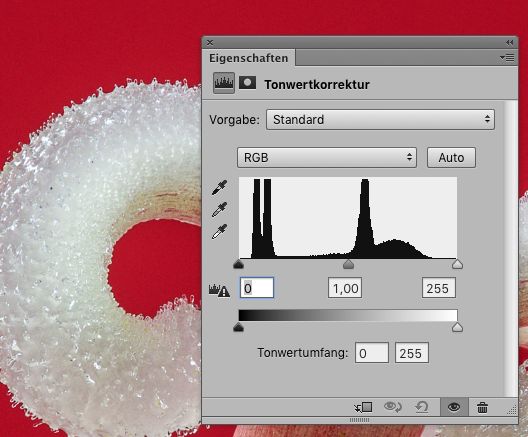Screen dimensions: 528x437
Task: Click the histogram warning recalculate icon
Action: (x=219, y=290)
